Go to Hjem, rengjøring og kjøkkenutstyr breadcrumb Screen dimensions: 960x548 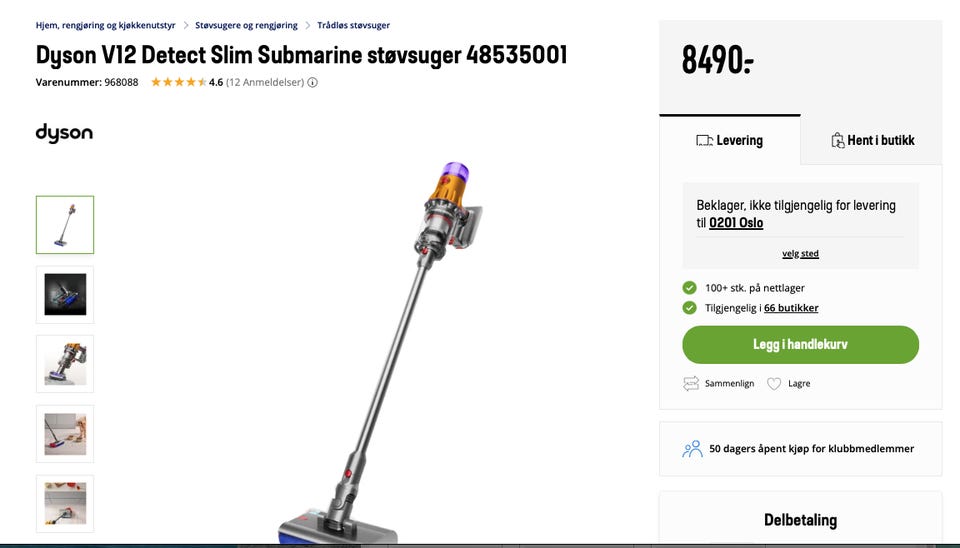coord(105,25)
